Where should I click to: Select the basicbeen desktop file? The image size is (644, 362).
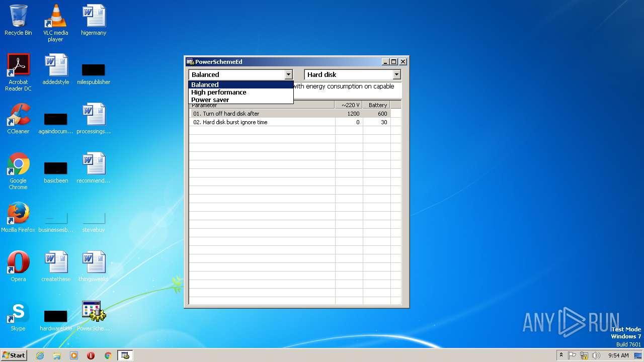[x=56, y=172]
